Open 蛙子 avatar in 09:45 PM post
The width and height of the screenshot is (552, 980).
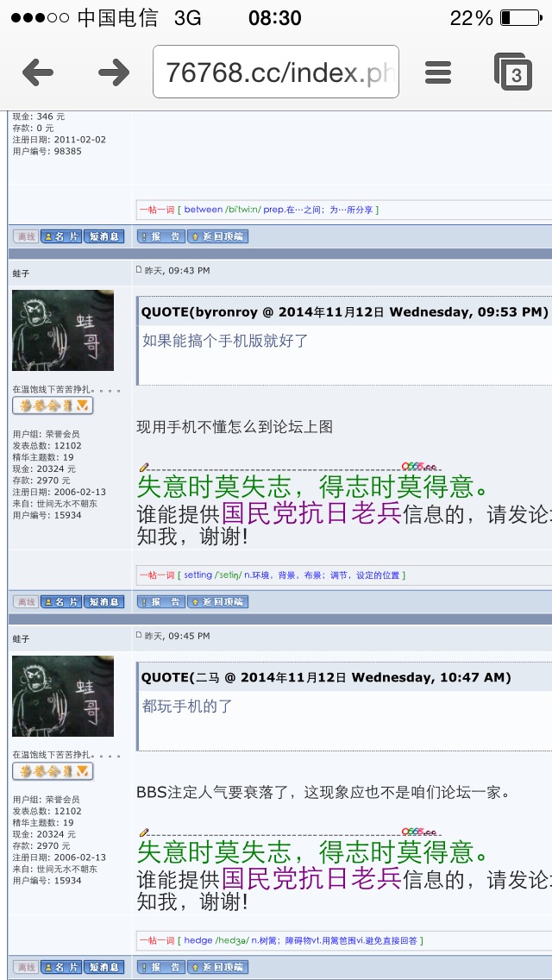point(63,695)
